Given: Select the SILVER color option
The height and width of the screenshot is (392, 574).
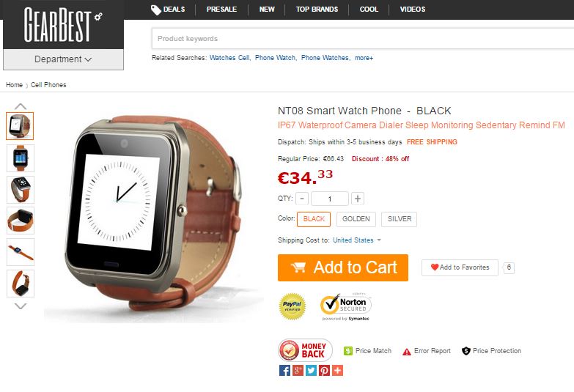Looking at the screenshot, I should [x=399, y=219].
